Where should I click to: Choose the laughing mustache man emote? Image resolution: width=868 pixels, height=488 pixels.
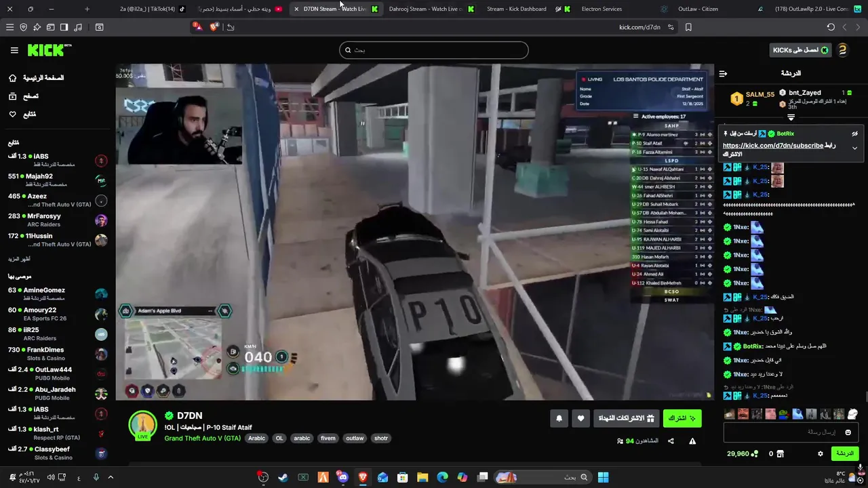click(743, 414)
